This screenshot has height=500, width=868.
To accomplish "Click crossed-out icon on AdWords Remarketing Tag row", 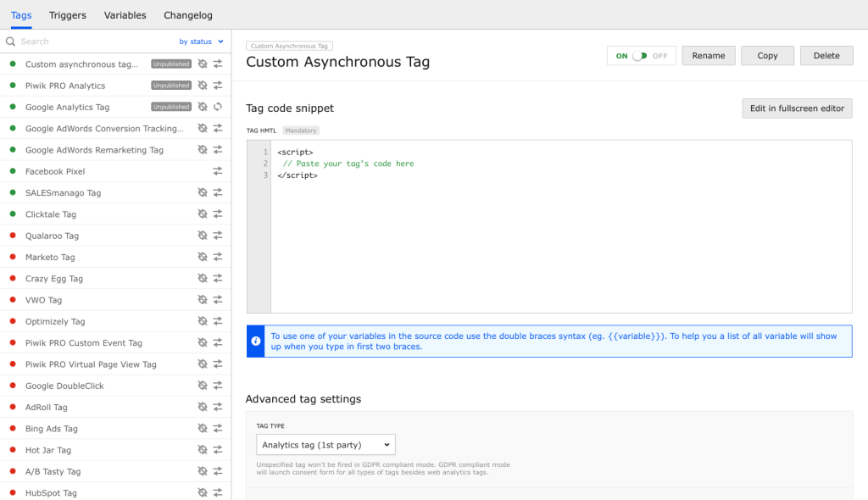I will click(203, 149).
